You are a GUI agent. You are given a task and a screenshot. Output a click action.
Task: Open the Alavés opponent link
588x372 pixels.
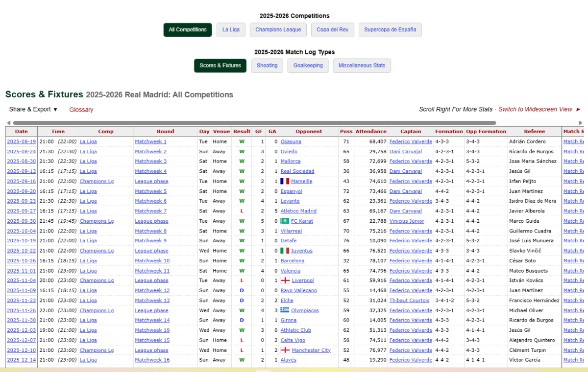289,360
